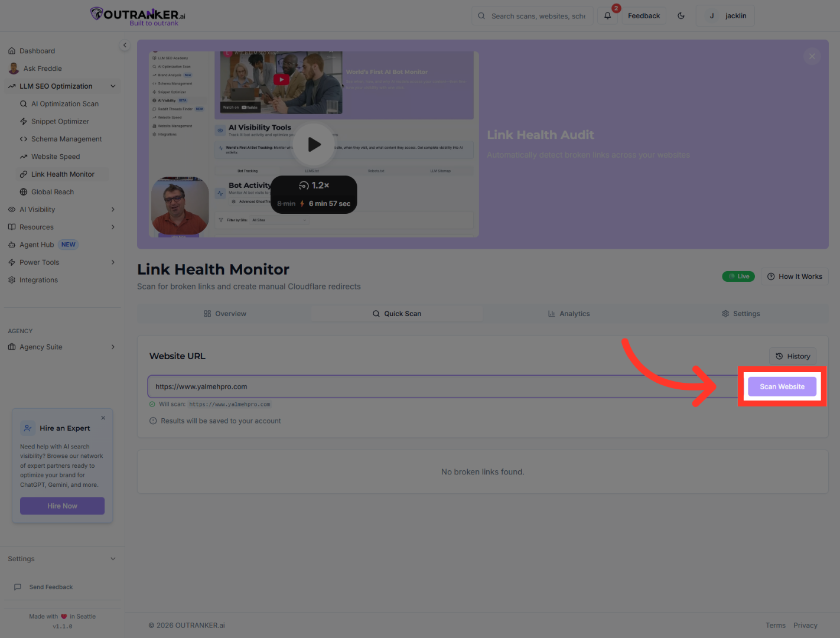Go to the Settings tab

741,314
